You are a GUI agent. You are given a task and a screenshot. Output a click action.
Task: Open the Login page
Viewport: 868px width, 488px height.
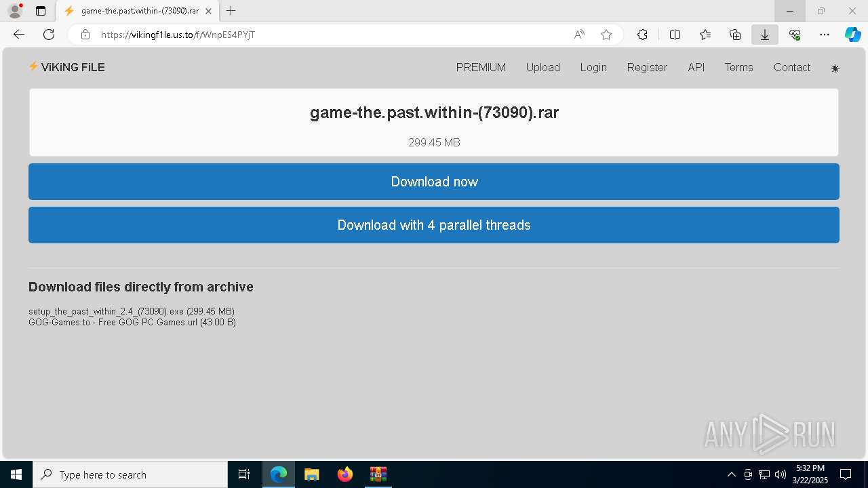point(593,67)
